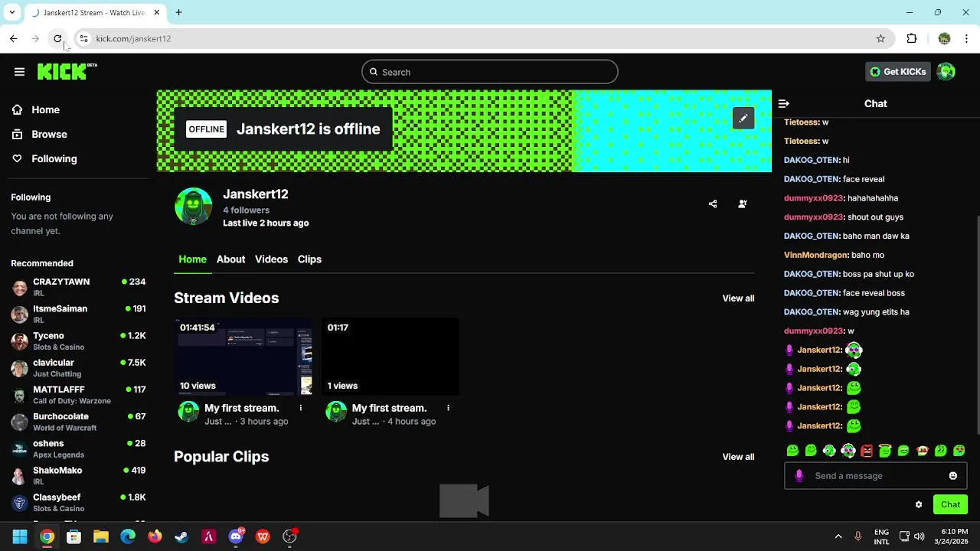
Task: View site information icon in address bar
Action: coord(83,38)
